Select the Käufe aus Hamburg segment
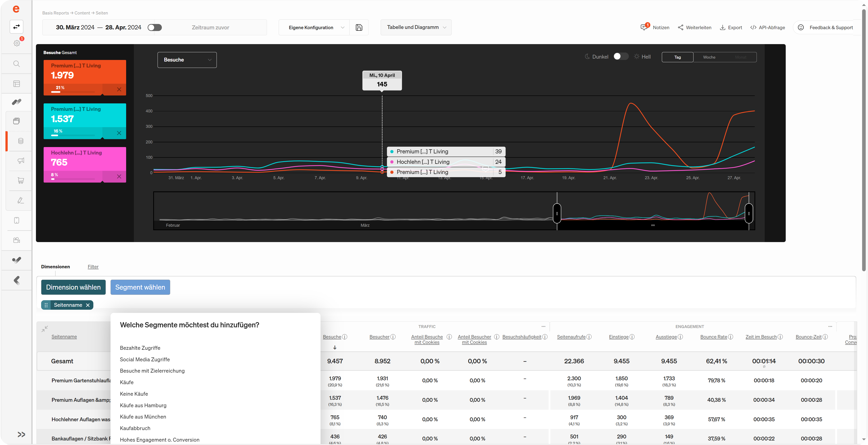Viewport: 868px width, 445px height. coord(143,405)
